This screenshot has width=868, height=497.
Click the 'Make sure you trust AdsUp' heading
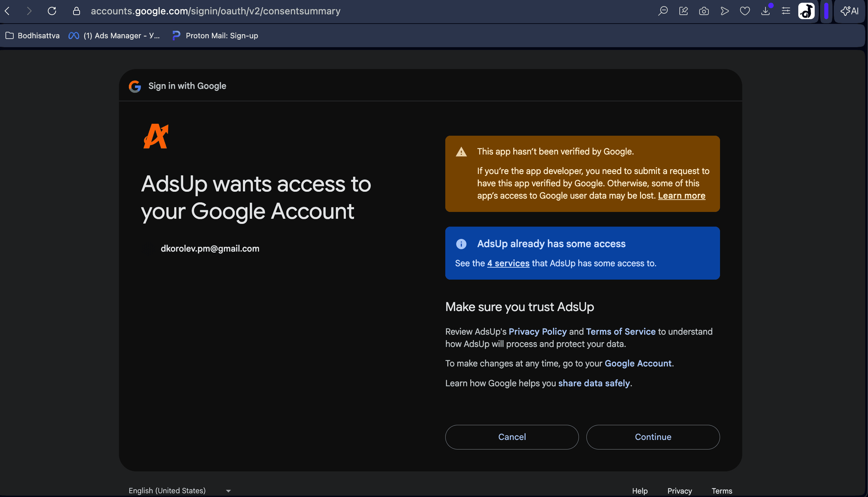(519, 307)
